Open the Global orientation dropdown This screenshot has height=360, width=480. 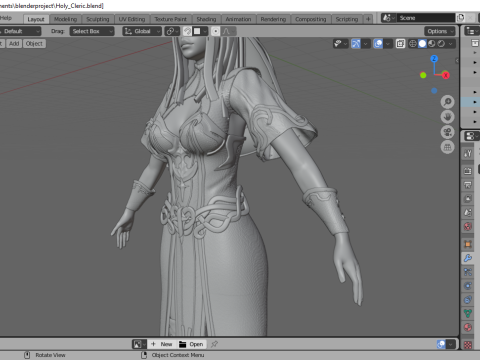(x=142, y=31)
